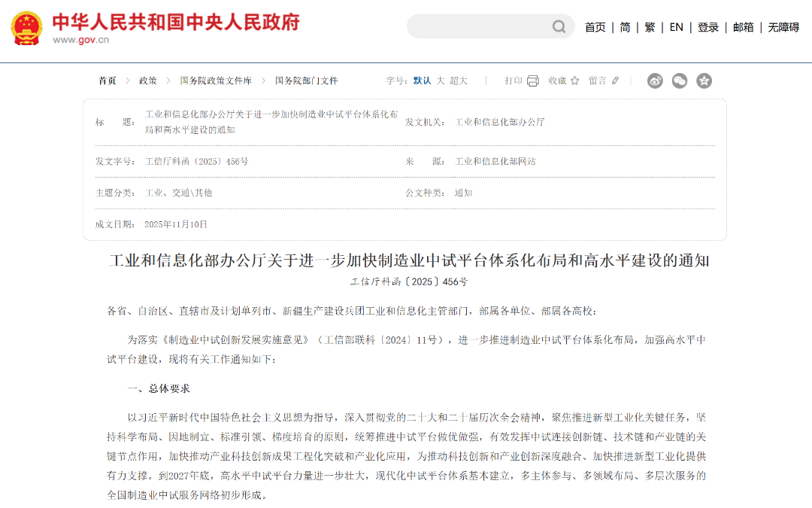This screenshot has width=812, height=508.
Task: Click the search magnifier icon
Action: click(x=559, y=26)
